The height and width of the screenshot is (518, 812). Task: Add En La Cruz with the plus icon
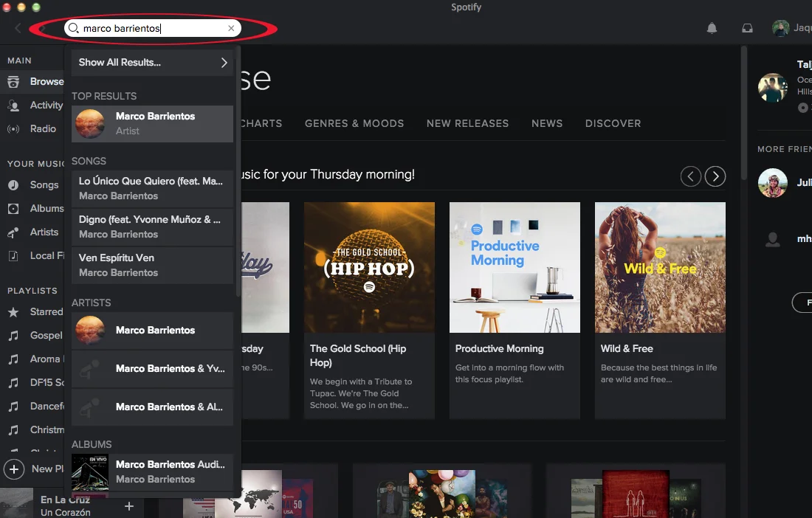click(129, 506)
